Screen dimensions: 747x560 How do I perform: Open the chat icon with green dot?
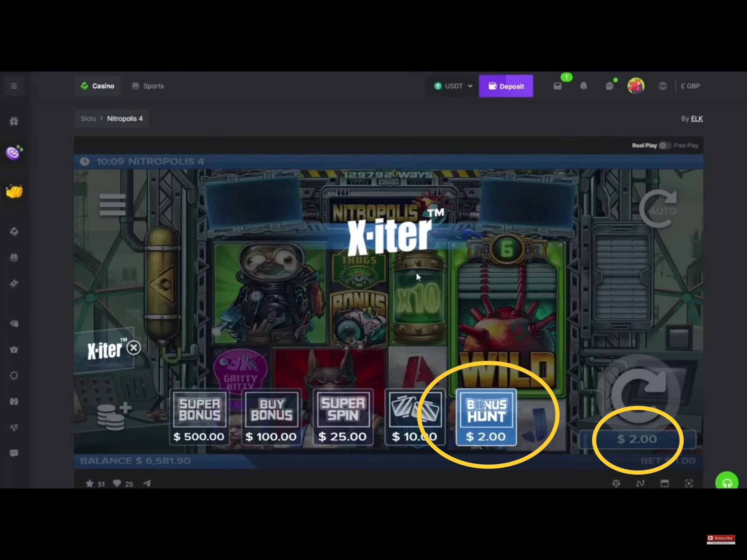pyautogui.click(x=610, y=86)
